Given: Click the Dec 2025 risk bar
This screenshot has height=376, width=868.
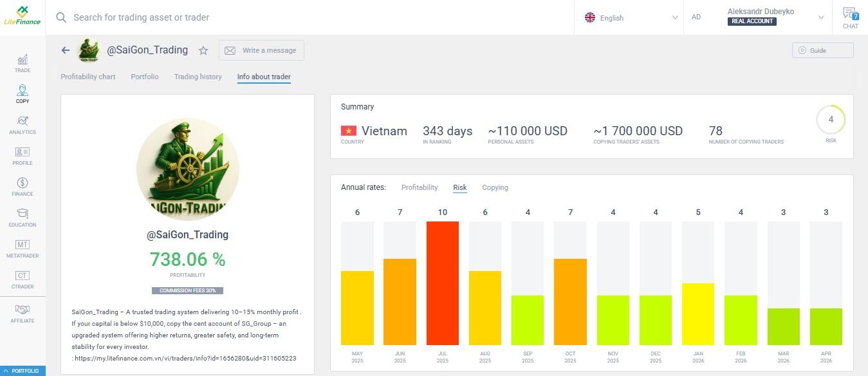Looking at the screenshot, I should coord(656,320).
